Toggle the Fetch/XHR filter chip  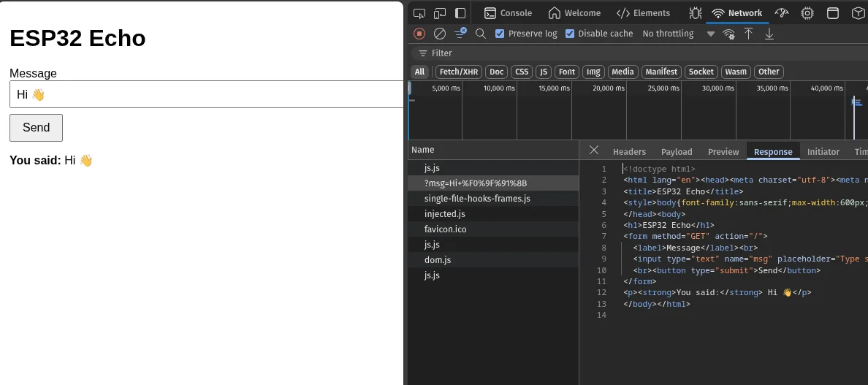[458, 72]
